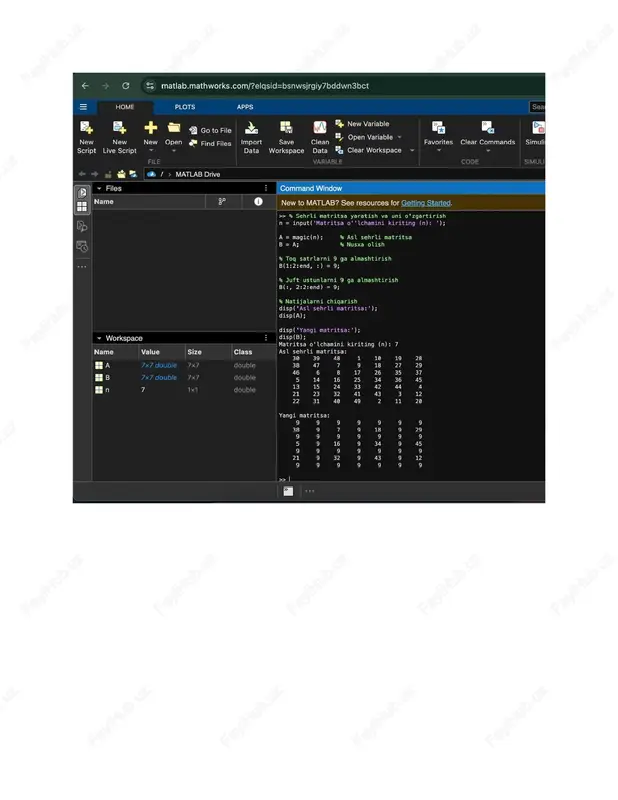Image resolution: width=618 pixels, height=800 pixels.
Task: Click New Variable
Action: 362,123
